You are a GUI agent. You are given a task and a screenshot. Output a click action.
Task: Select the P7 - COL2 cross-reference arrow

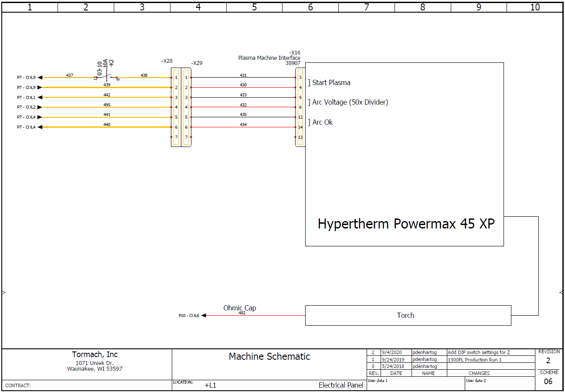(x=40, y=107)
